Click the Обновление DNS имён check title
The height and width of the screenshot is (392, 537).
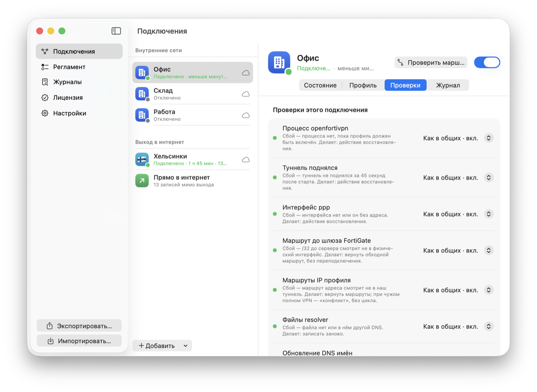317,353
